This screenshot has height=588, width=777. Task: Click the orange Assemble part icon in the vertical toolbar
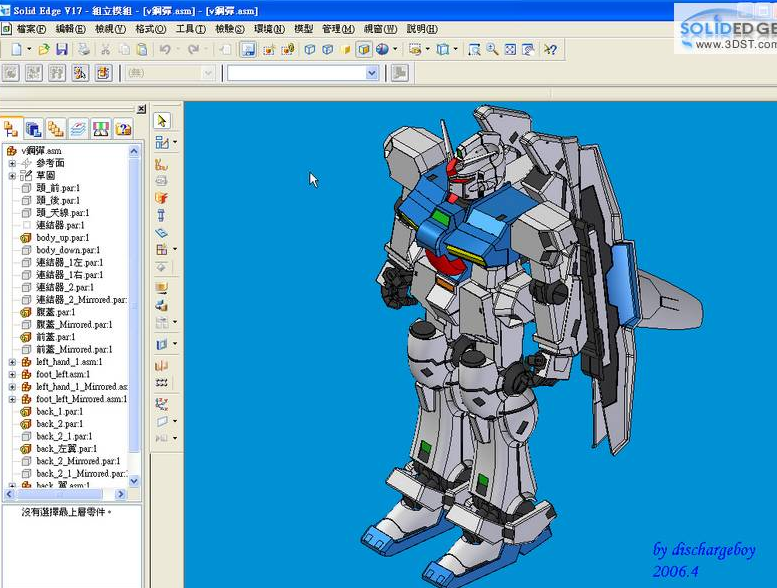click(x=162, y=198)
